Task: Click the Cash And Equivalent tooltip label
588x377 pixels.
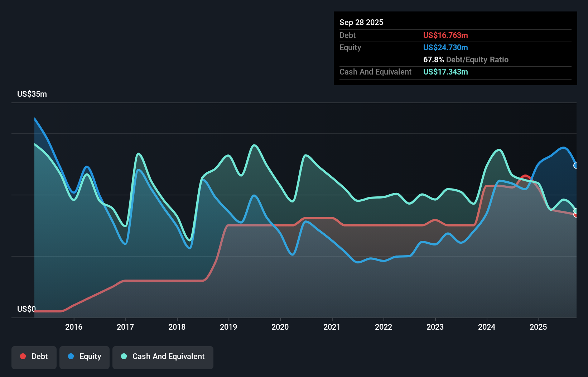Action: [375, 72]
